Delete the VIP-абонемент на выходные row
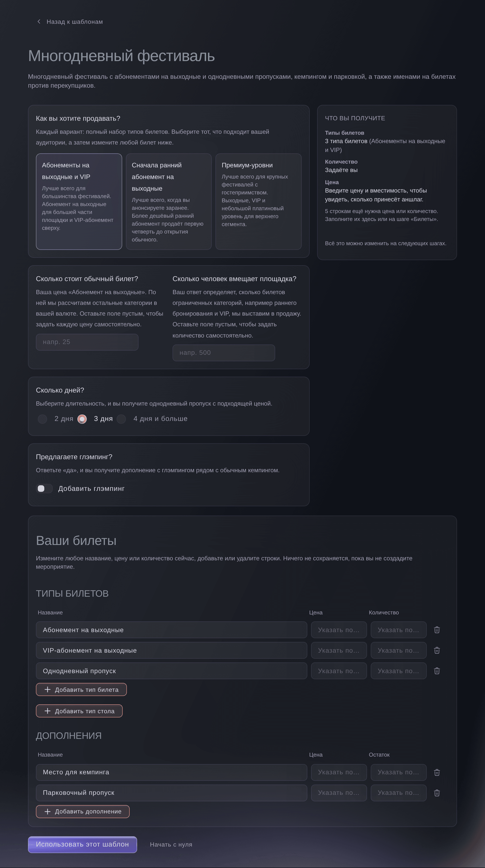 pyautogui.click(x=437, y=650)
